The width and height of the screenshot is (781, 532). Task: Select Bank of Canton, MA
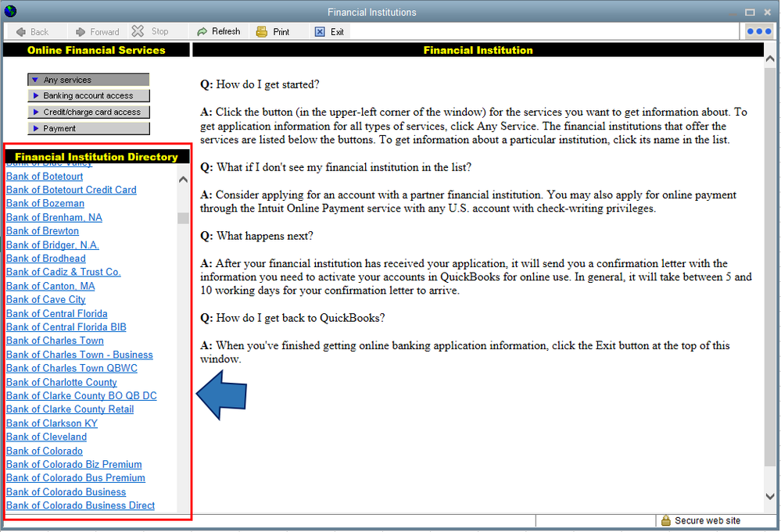(x=50, y=286)
